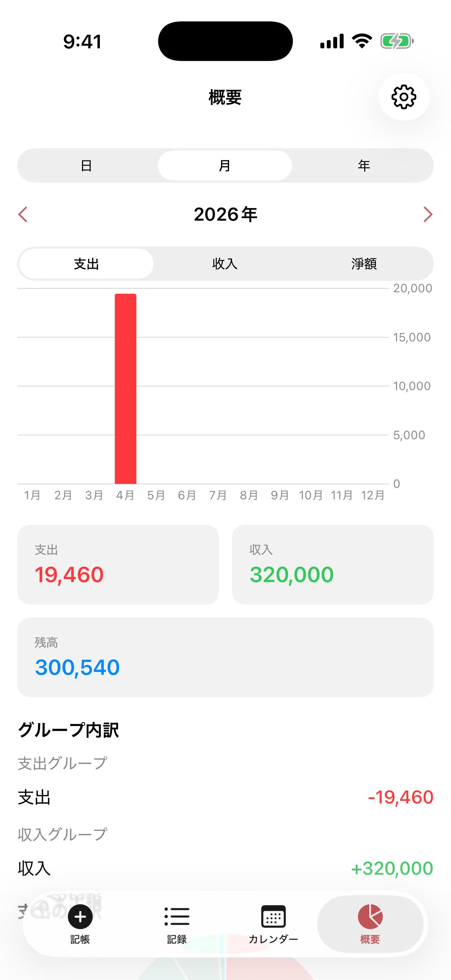This screenshot has width=451, height=980.
Task: Switch chart to 収入 tab
Action: pos(225,264)
